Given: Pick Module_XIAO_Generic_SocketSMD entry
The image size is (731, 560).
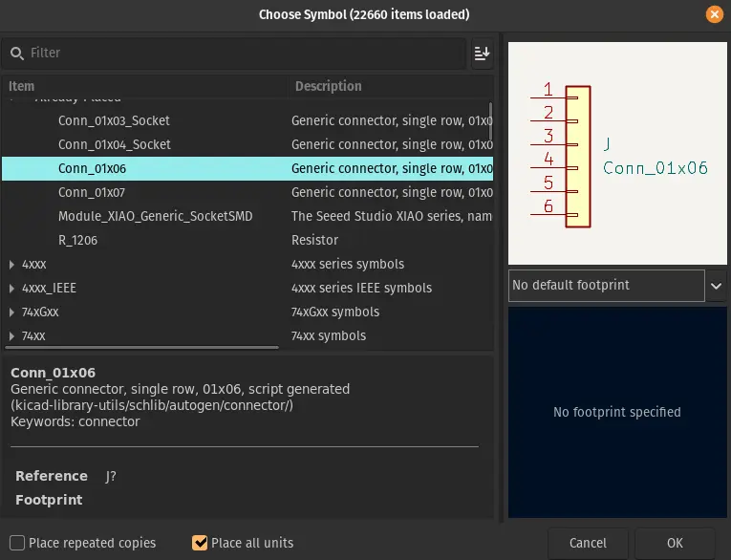Looking at the screenshot, I should pos(155,217).
